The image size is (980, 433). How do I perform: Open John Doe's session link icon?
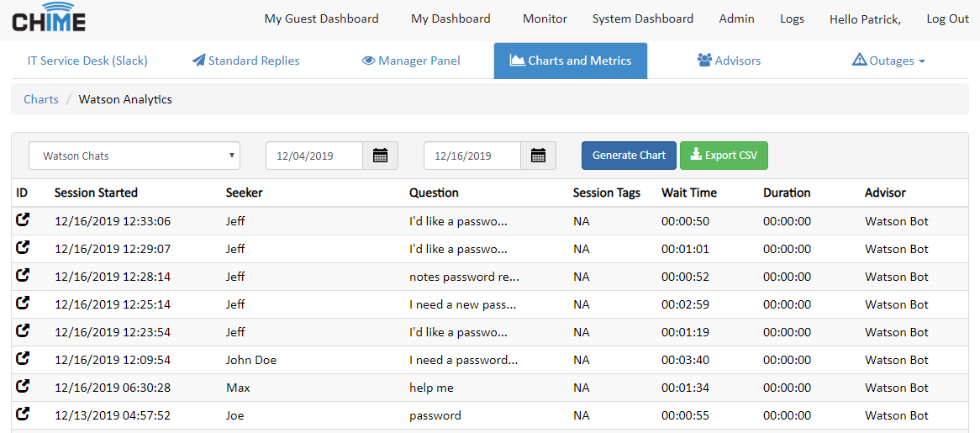23,359
